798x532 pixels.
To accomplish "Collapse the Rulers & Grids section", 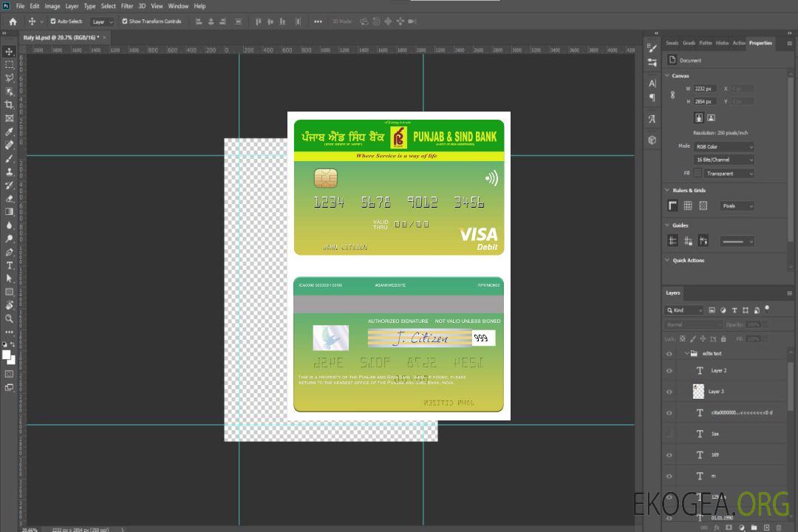I will point(667,190).
